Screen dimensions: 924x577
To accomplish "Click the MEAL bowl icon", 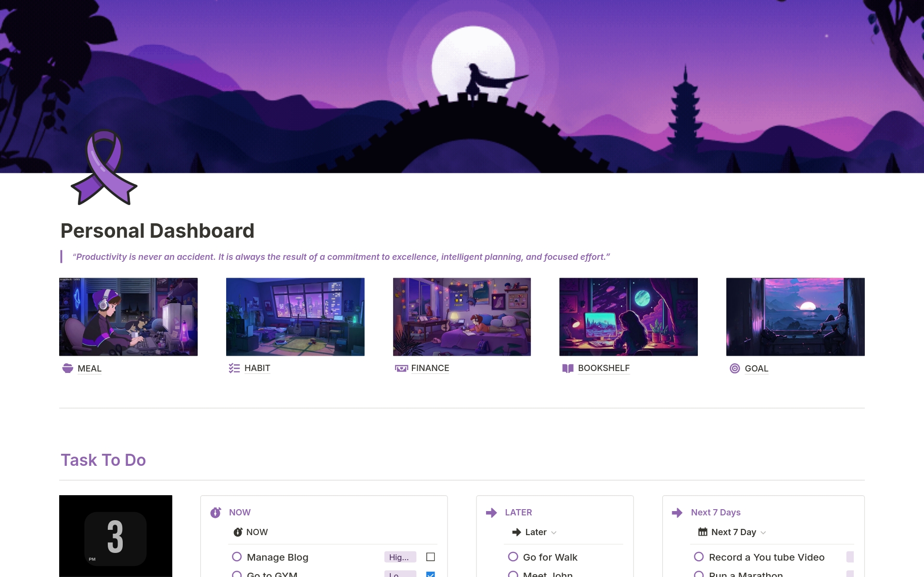I will pos(68,369).
